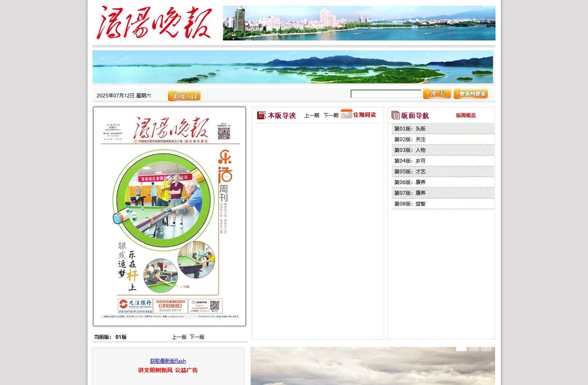Open 往期阅读 past issues reading

tap(365, 115)
